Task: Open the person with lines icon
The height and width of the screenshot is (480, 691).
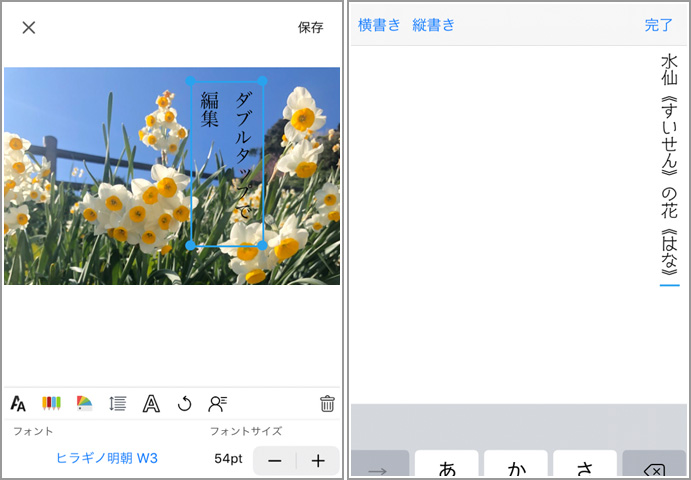Action: point(217,403)
